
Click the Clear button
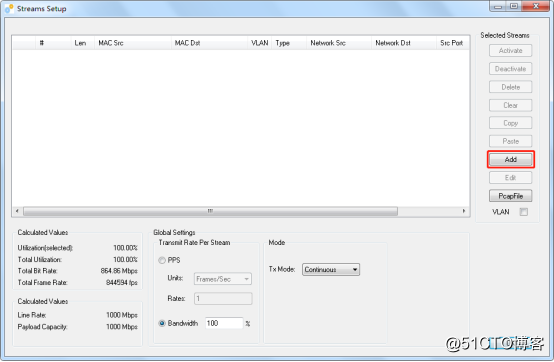pyautogui.click(x=511, y=105)
